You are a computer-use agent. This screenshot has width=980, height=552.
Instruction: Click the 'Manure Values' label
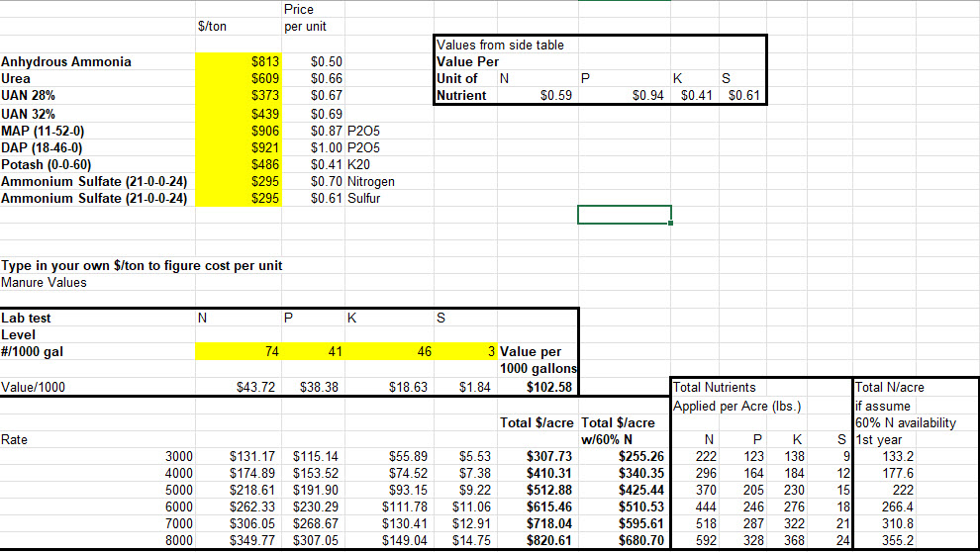[x=44, y=282]
